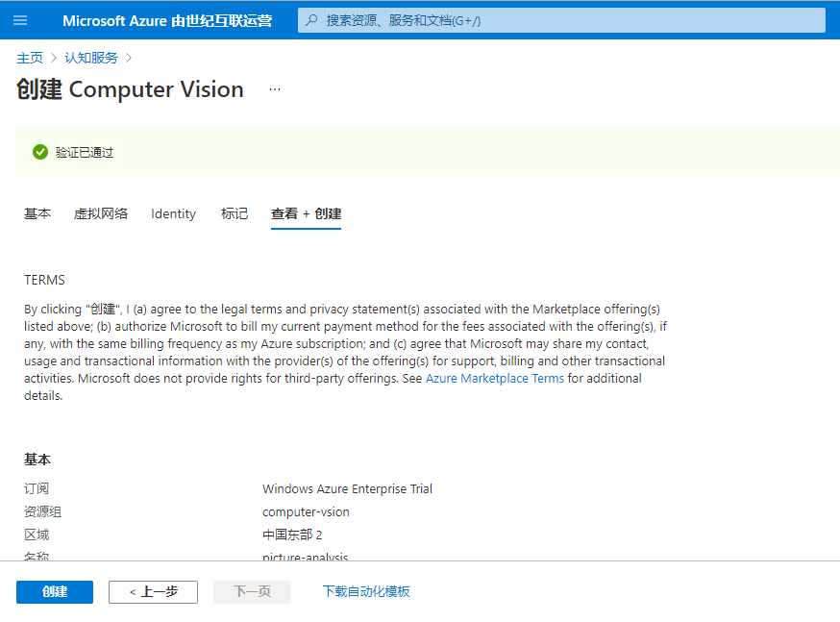Image resolution: width=840 pixels, height=622 pixels.
Task: Focus the search resources input field
Action: coord(561,20)
